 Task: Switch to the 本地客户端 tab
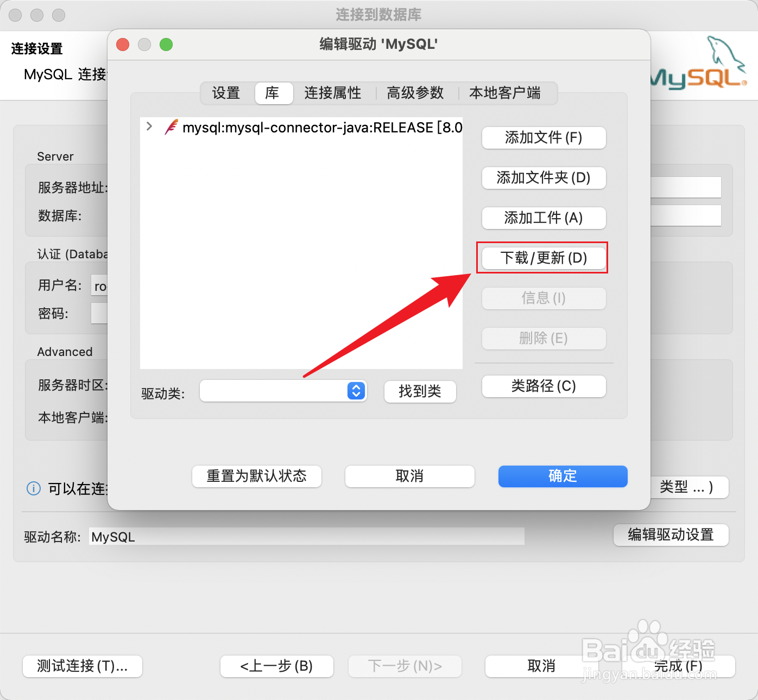point(505,93)
